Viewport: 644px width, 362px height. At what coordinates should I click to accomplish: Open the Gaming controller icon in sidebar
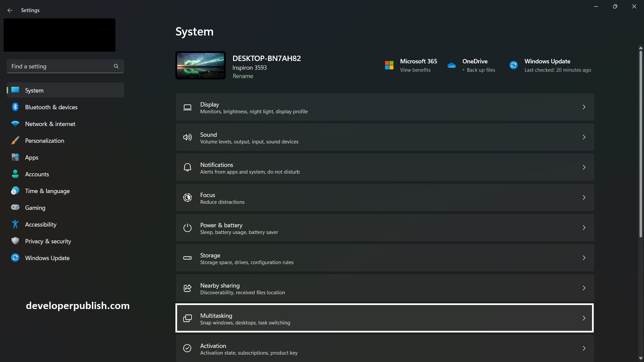(15, 207)
